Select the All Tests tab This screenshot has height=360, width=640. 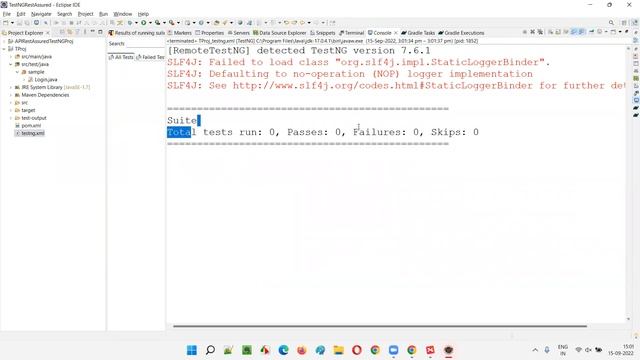point(121,57)
